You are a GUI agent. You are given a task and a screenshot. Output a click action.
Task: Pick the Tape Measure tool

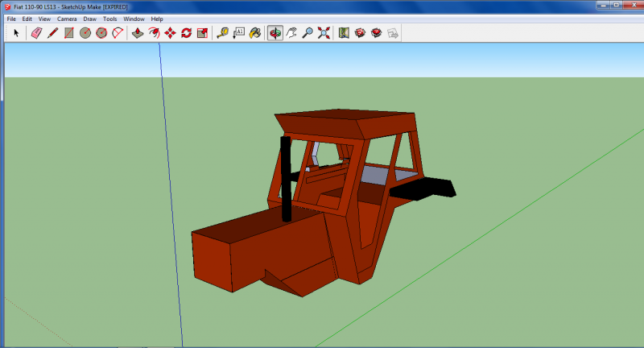pyautogui.click(x=223, y=33)
